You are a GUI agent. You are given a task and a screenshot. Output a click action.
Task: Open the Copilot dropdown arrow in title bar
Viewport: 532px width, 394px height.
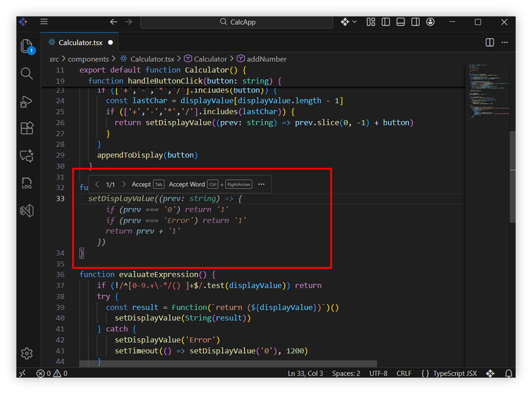pos(354,22)
